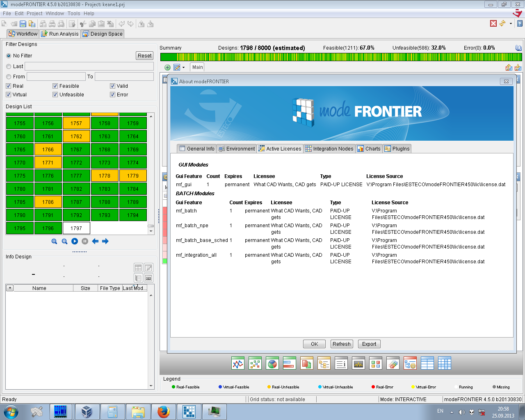This screenshot has width=525, height=420.
Task: Toggle the Unfeasible checkbox
Action: pos(55,95)
